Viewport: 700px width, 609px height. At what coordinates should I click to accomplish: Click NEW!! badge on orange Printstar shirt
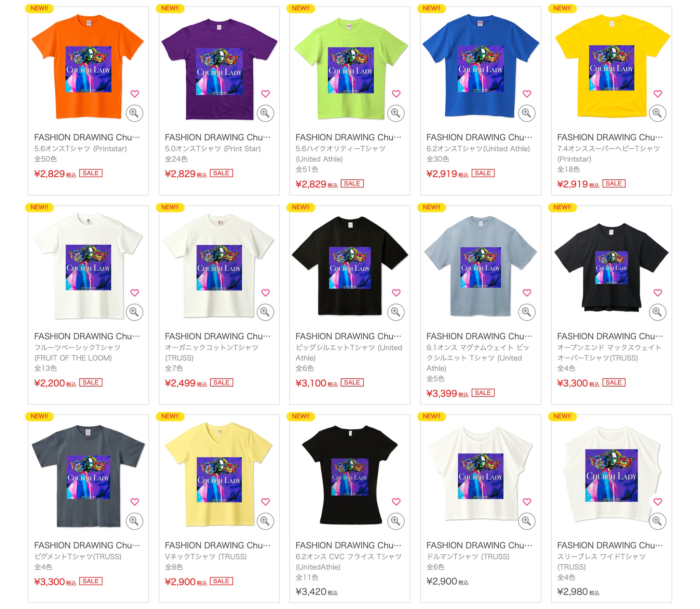(39, 8)
